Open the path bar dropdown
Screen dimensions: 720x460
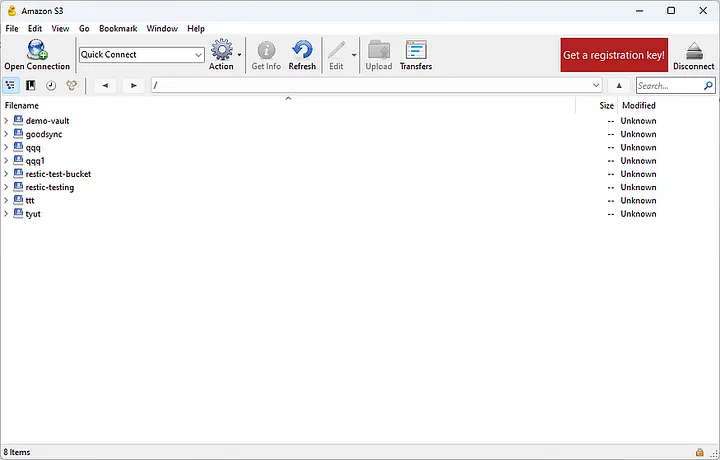pyautogui.click(x=596, y=85)
